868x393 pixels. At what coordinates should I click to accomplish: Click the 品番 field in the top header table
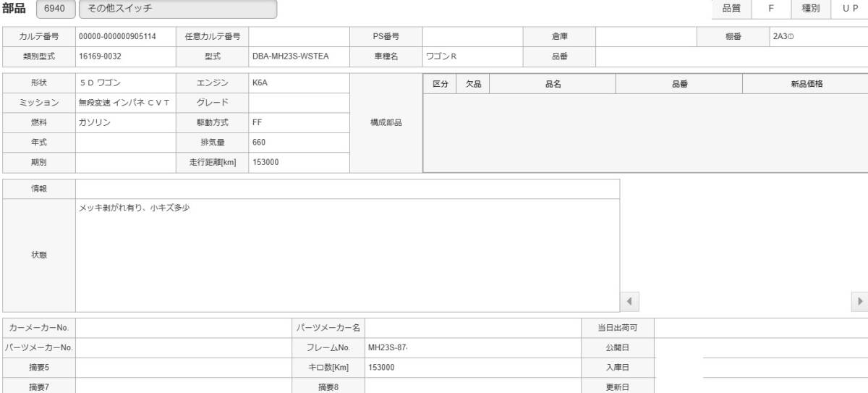click(x=732, y=56)
